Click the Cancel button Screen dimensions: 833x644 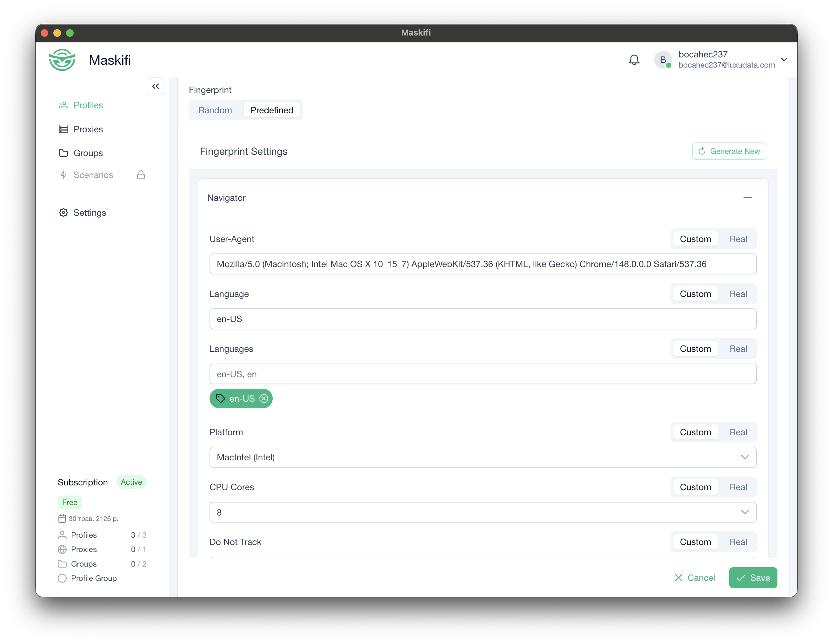(x=695, y=578)
